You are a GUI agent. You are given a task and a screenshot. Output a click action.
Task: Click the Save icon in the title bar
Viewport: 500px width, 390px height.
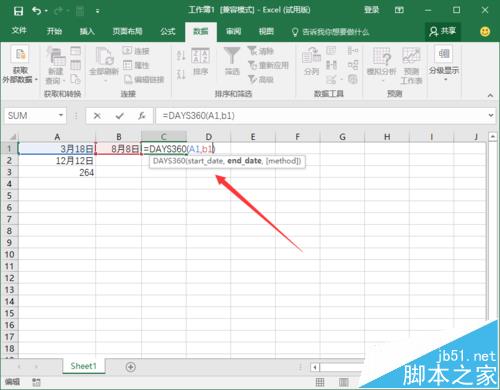[x=18, y=11]
